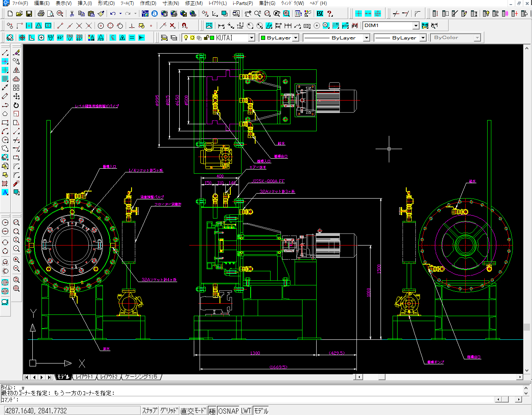Toggle 直交モード (ortho mode) in status bar
Viewport: 532px width, 415px height.
click(x=193, y=410)
